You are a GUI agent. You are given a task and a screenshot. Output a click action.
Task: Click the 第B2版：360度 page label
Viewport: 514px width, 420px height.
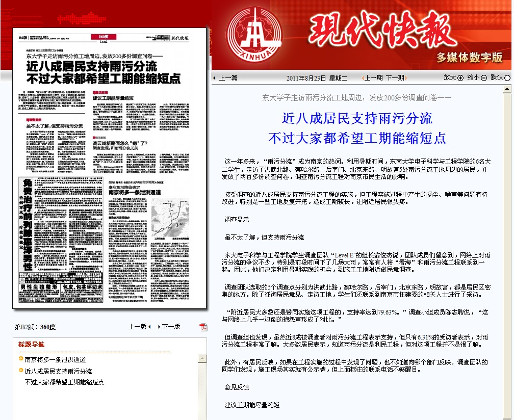click(35, 327)
